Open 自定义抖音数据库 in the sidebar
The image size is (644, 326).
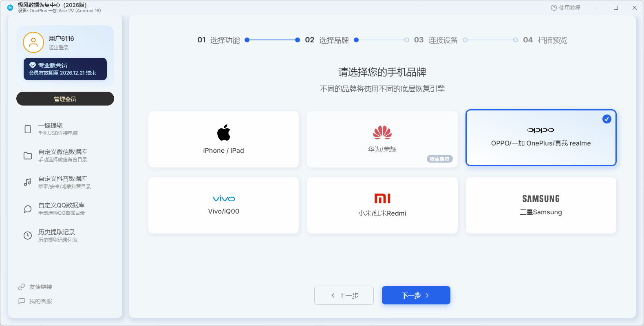(x=65, y=182)
